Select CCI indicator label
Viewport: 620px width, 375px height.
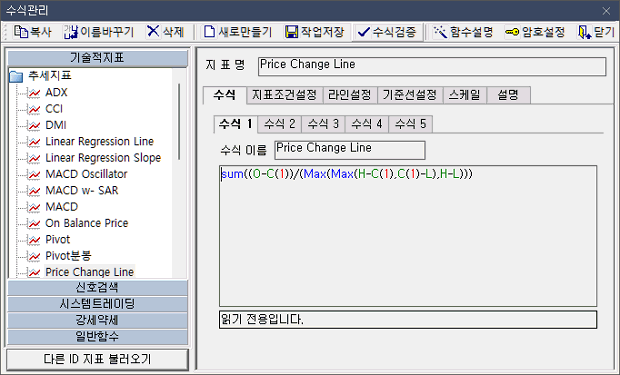[54, 109]
